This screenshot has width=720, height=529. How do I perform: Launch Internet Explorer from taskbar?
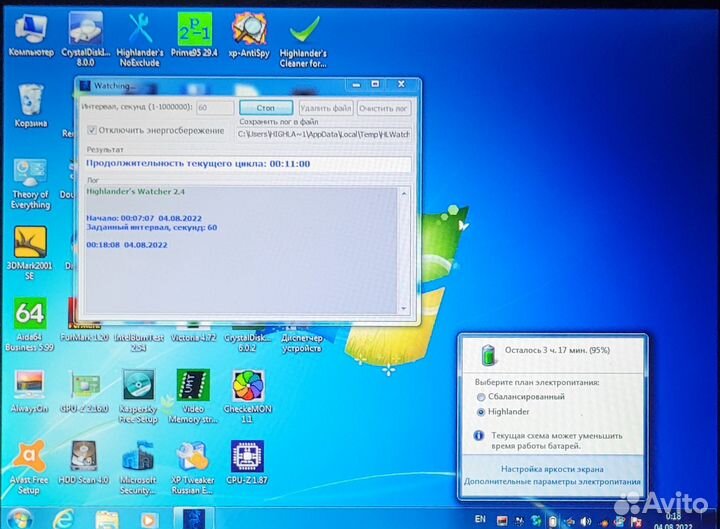click(64, 519)
